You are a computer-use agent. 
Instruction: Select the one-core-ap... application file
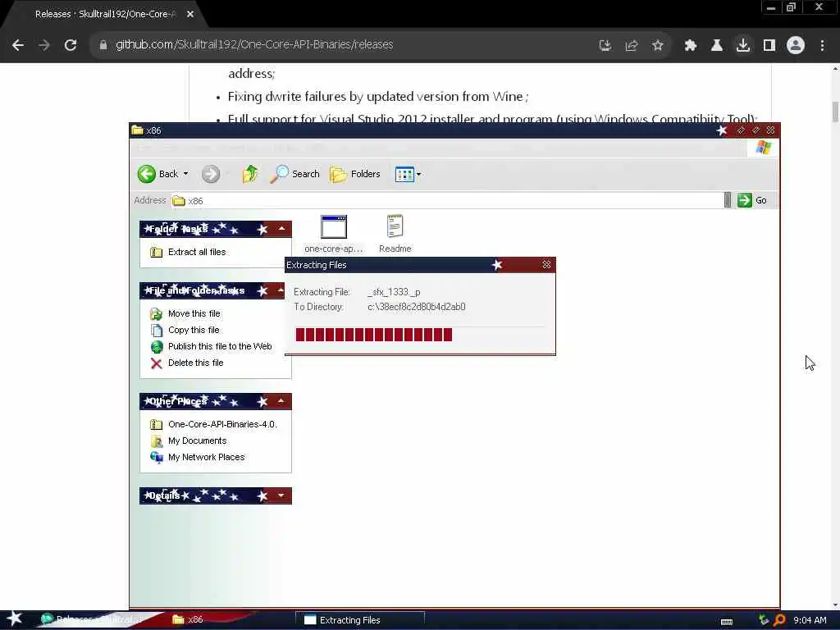coord(333,234)
